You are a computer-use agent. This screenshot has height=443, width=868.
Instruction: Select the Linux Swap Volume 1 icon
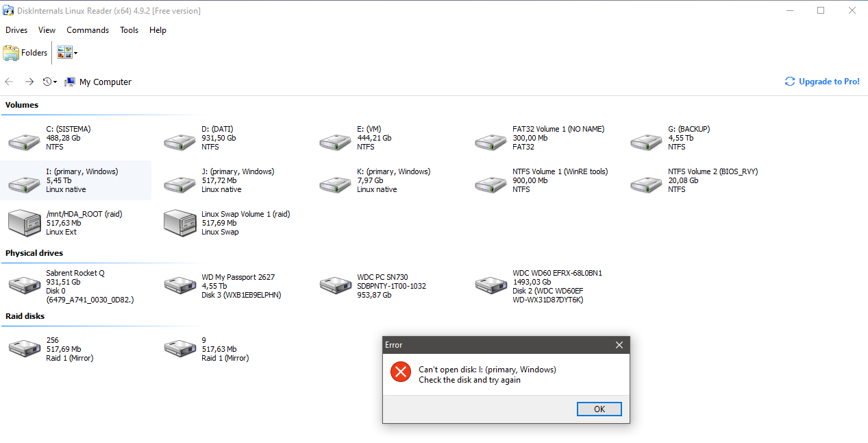coord(179,223)
